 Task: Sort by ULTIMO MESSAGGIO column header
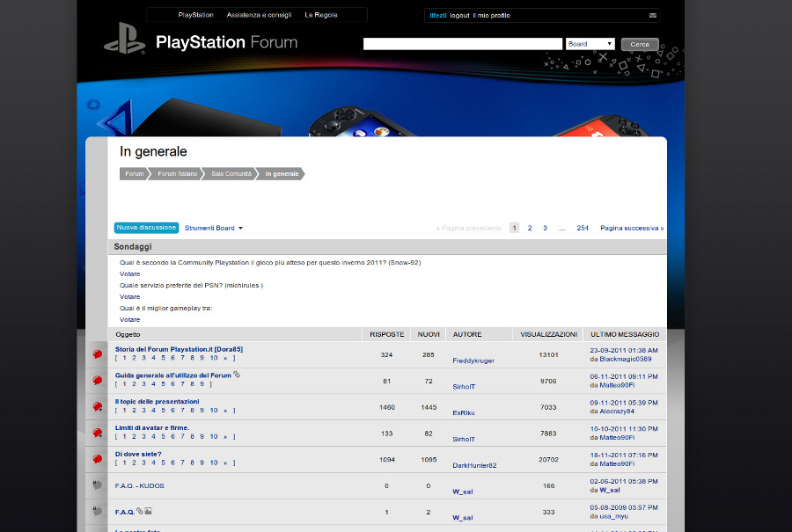point(625,335)
